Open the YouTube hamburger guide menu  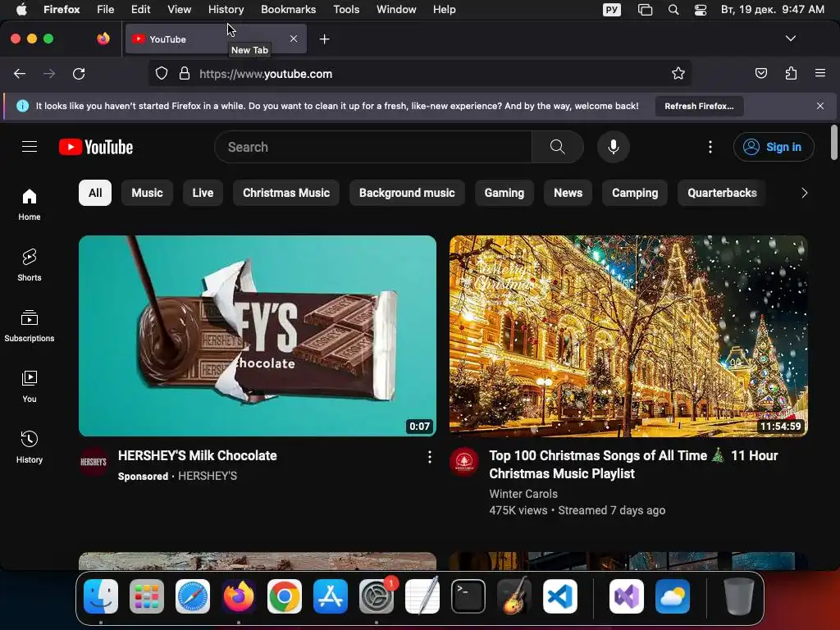coord(30,147)
